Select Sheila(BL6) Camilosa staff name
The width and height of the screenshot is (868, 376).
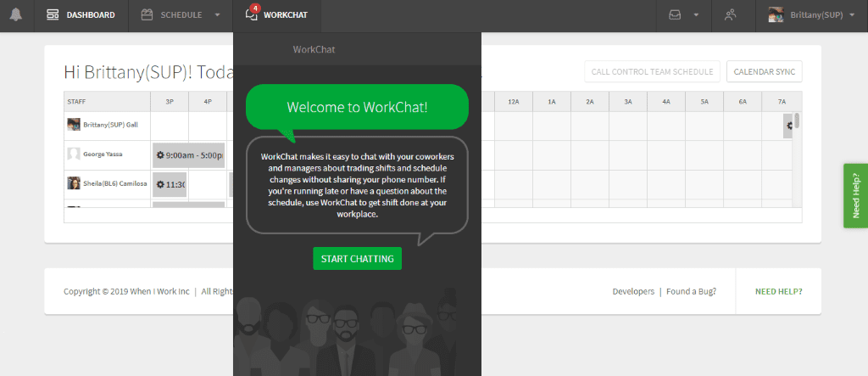coord(114,183)
